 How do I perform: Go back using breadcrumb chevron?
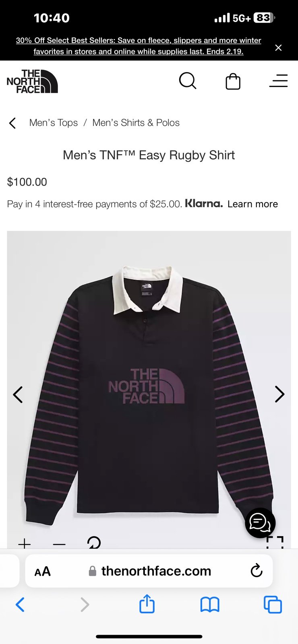tap(12, 123)
